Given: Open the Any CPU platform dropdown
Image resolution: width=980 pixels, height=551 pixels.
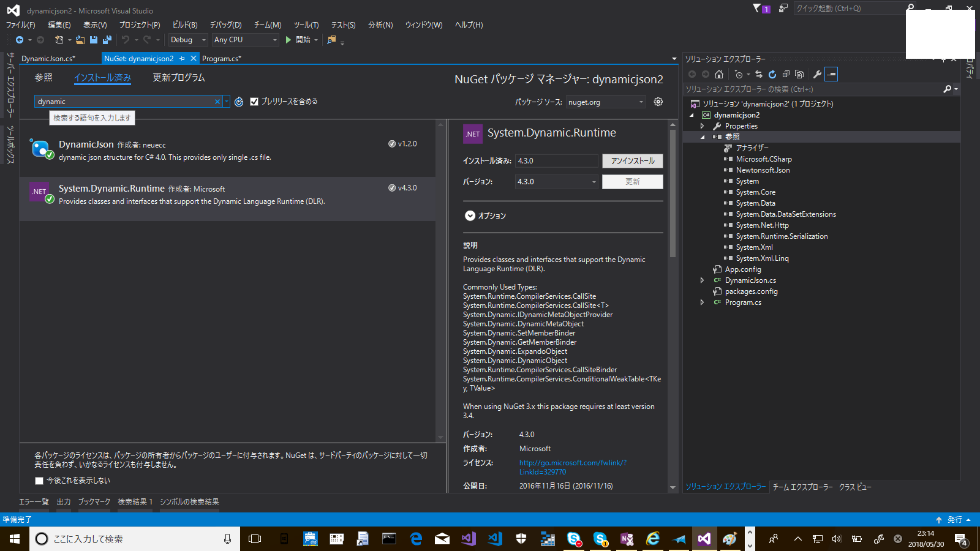Looking at the screenshot, I should (246, 40).
